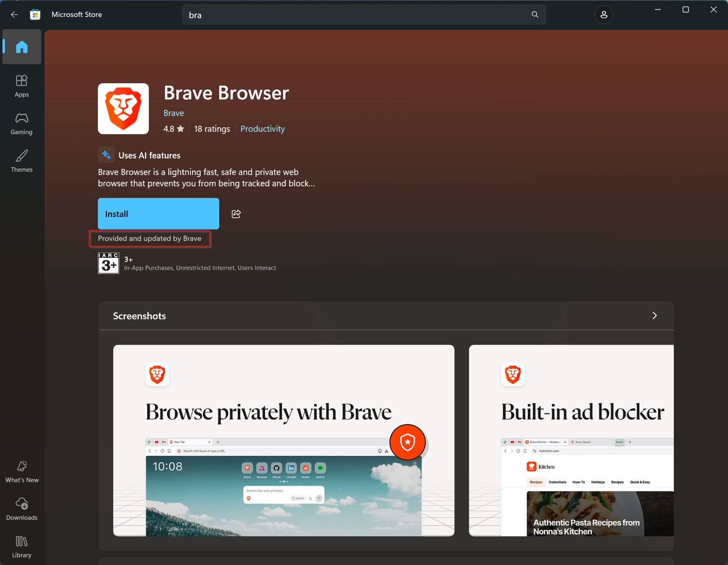Close the Microsoft Store window

tap(713, 10)
